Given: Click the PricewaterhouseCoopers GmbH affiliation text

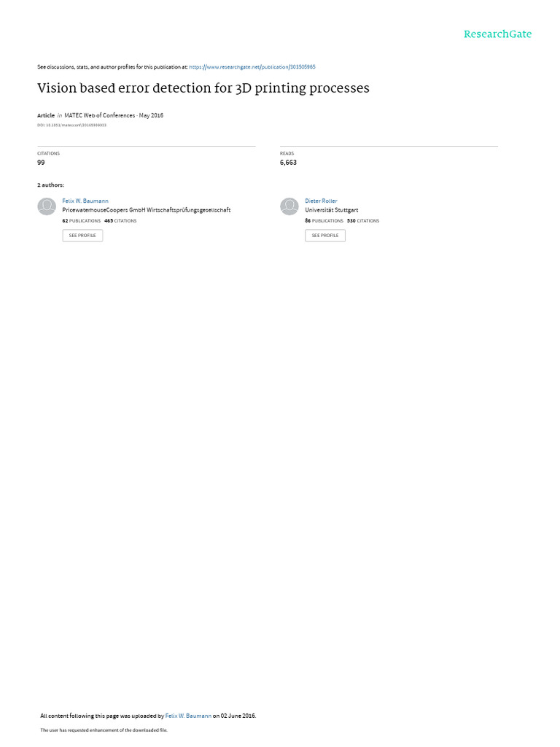Looking at the screenshot, I should click(146, 210).
